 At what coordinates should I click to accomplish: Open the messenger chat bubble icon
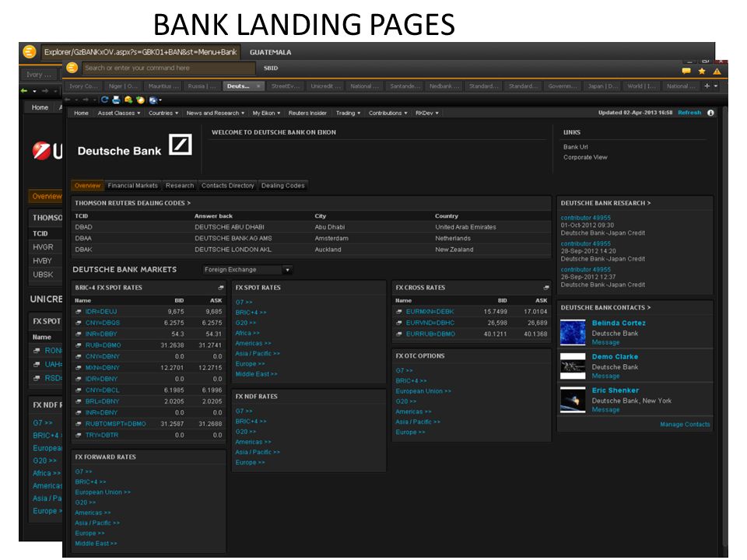[x=686, y=71]
